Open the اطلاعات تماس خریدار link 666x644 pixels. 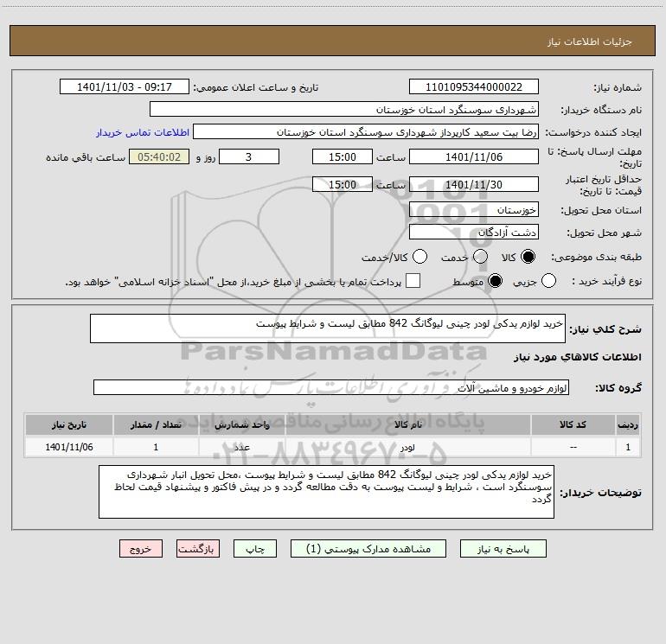(143, 132)
